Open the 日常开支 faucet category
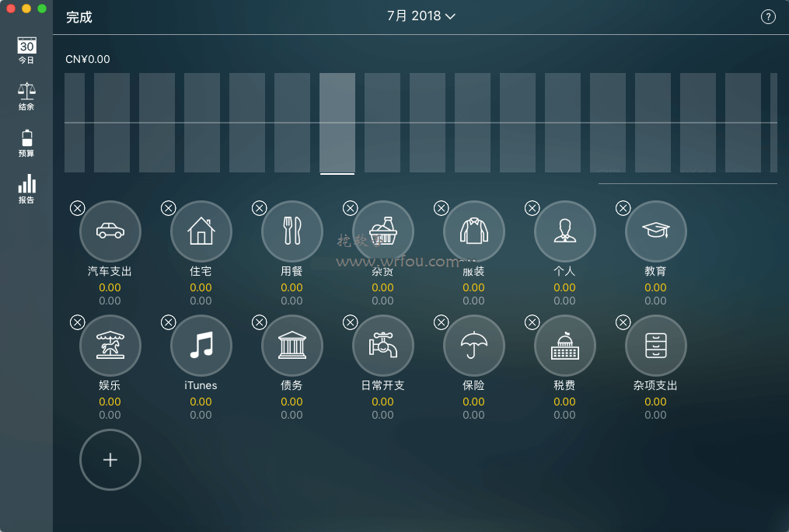 (382, 346)
